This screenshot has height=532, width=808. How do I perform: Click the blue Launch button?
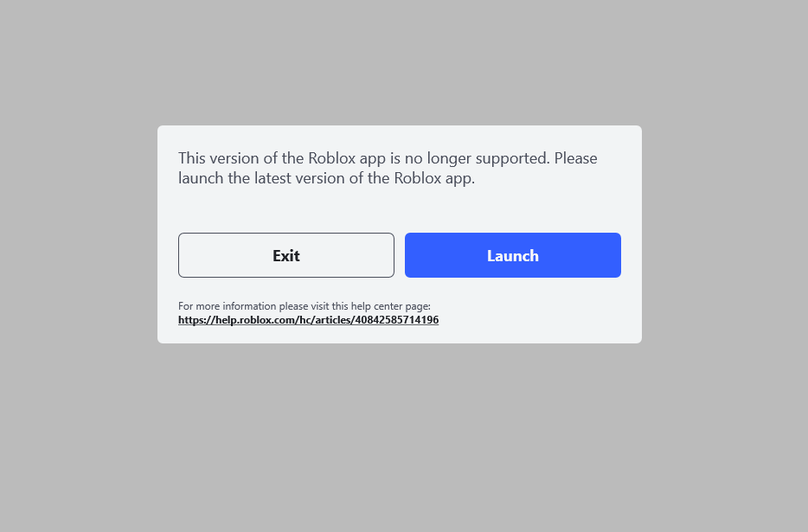pyautogui.click(x=513, y=255)
